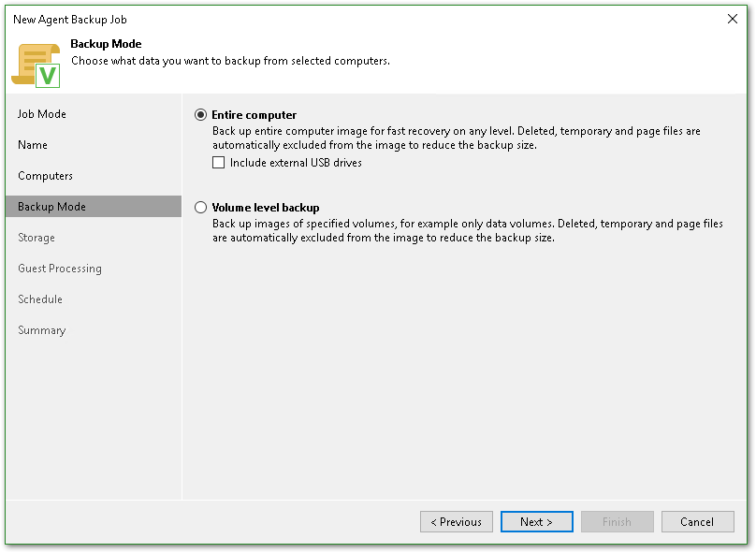Image resolution: width=756 pixels, height=553 pixels.
Task: Jump to the Storage step
Action: (36, 238)
